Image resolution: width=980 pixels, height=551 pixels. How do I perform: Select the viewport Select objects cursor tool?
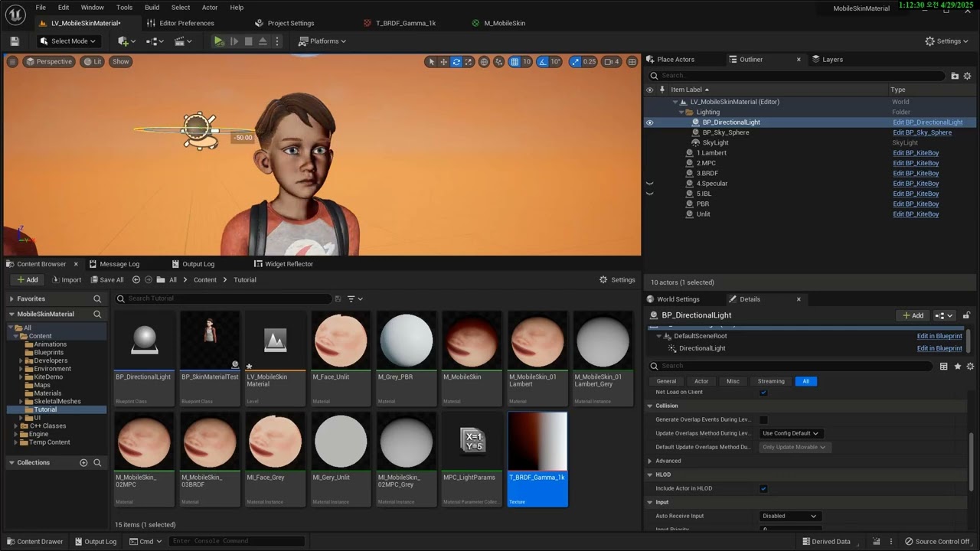click(x=431, y=62)
